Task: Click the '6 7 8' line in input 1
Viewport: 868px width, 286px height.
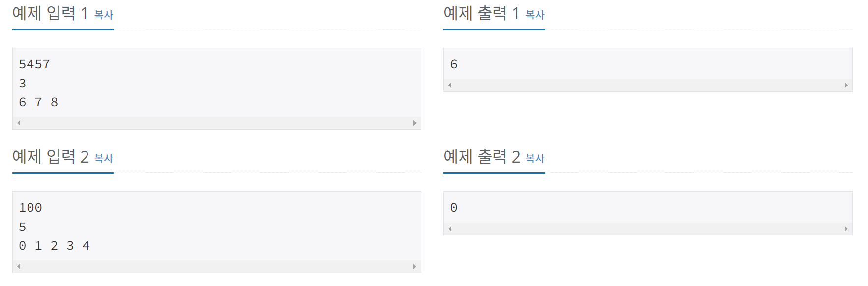Action: [38, 102]
